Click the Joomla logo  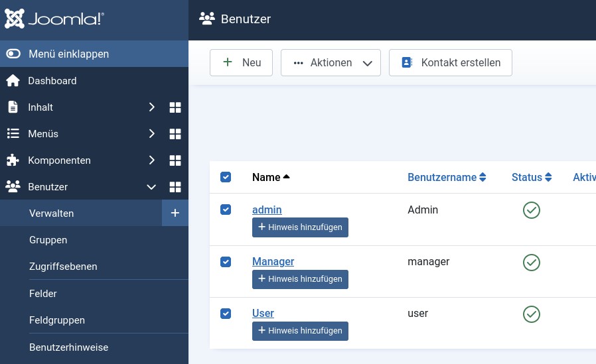point(54,19)
